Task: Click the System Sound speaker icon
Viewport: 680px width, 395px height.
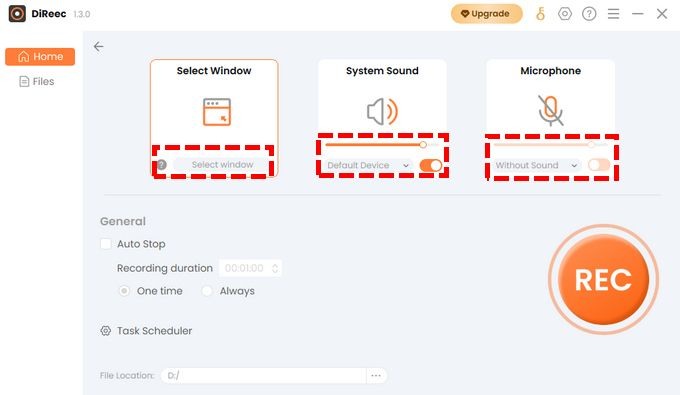Action: [382, 111]
